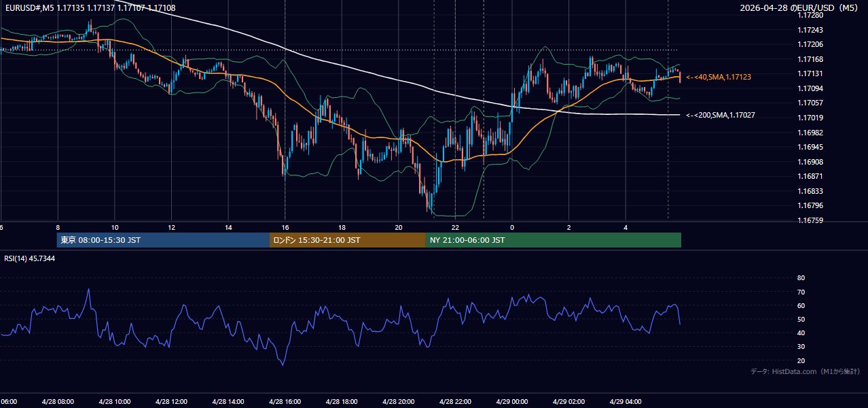Screen dimensions: 868x408
Task: Click hour label 10 under the price chart
Action: (x=115, y=228)
